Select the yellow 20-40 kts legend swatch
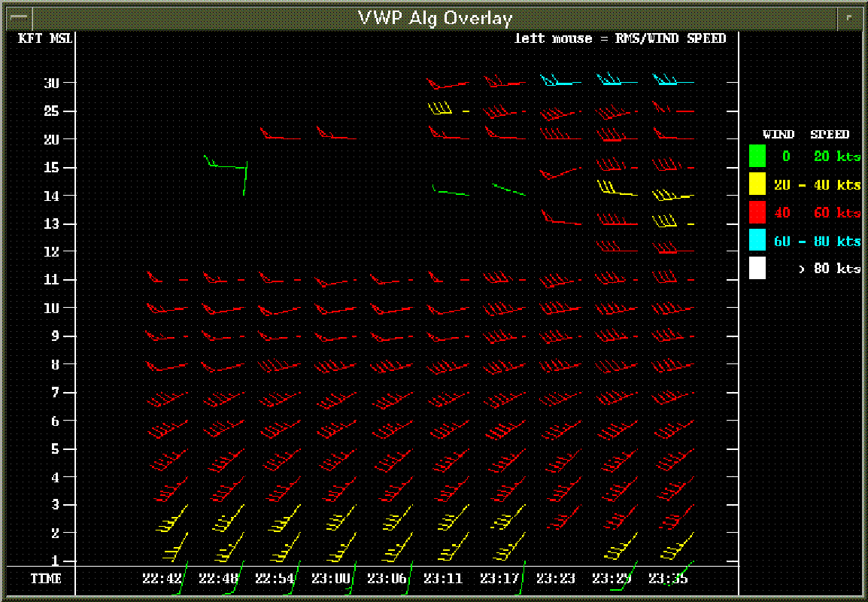The width and height of the screenshot is (868, 602). click(x=757, y=184)
